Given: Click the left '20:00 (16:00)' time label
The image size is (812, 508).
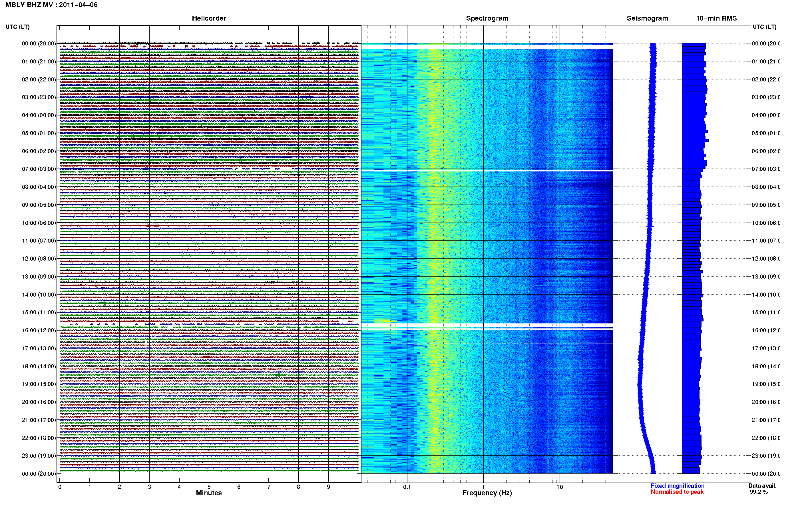Looking at the screenshot, I should point(39,402).
